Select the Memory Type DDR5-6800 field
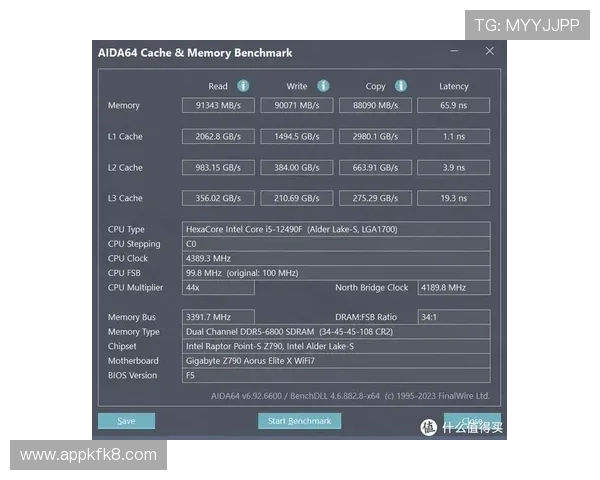 pos(336,332)
